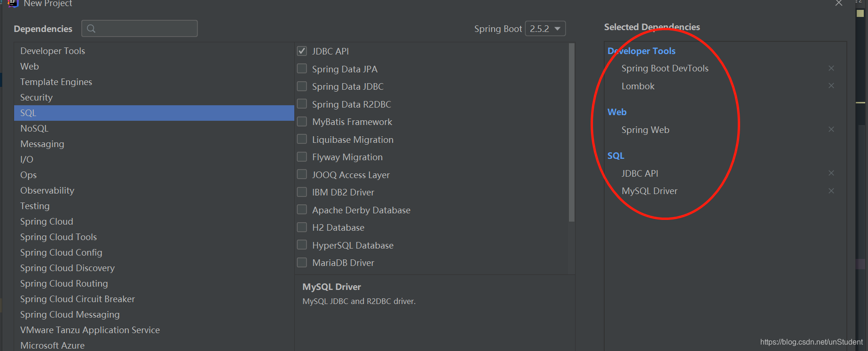Screen dimensions: 868x351
Task: Open VMware Tanzu Application Service category
Action: point(154,330)
